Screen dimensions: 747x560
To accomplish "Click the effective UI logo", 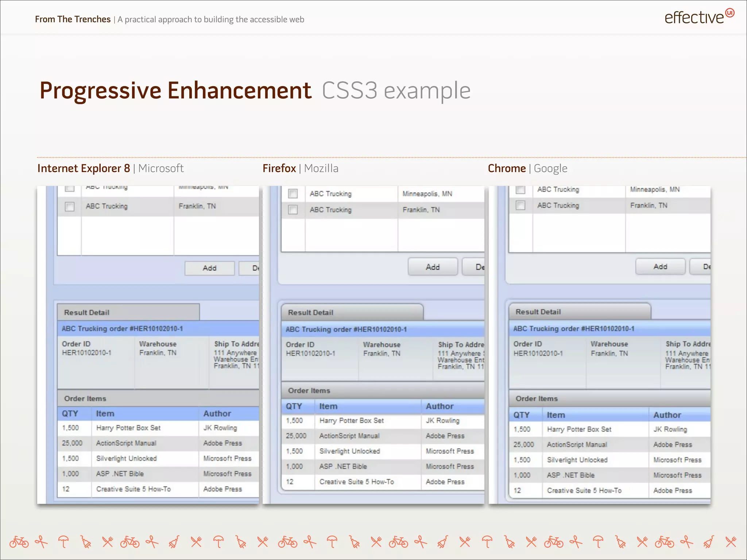I will tap(699, 17).
